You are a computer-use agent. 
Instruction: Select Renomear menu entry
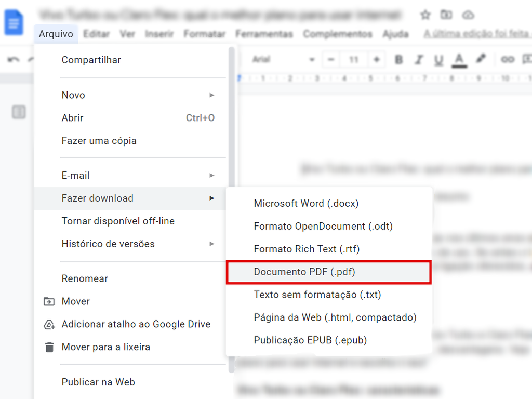130,278
